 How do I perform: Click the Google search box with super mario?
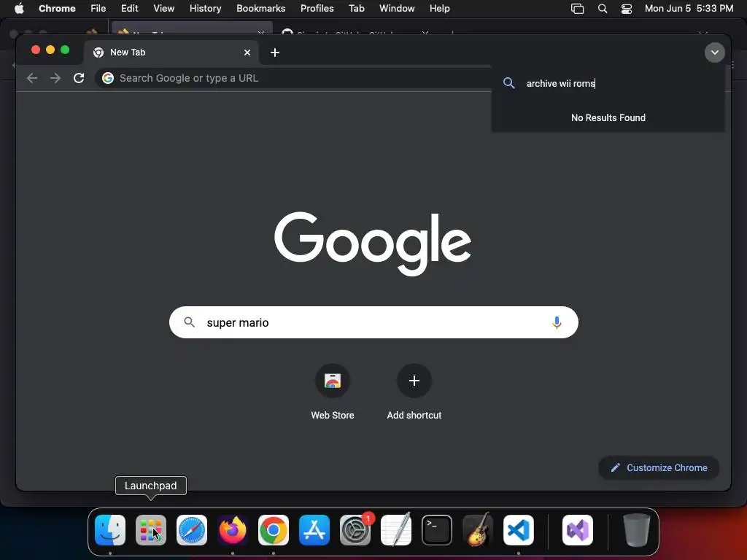(373, 322)
